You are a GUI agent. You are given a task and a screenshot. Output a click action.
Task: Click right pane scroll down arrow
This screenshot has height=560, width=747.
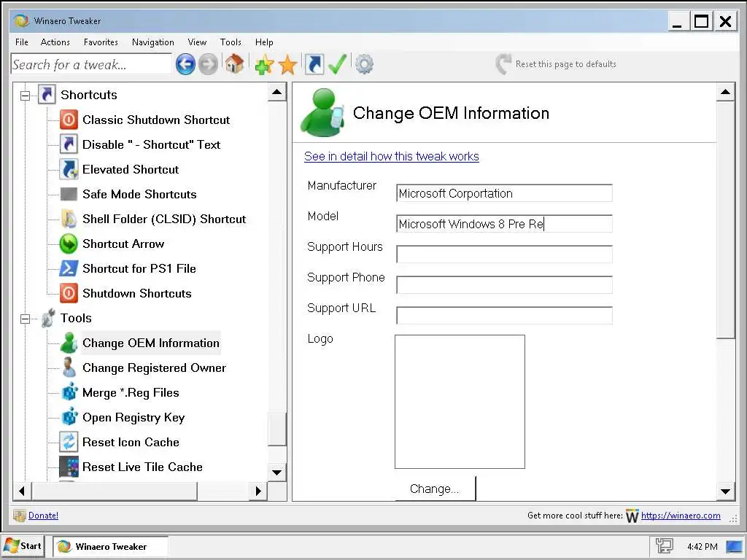coord(726,491)
